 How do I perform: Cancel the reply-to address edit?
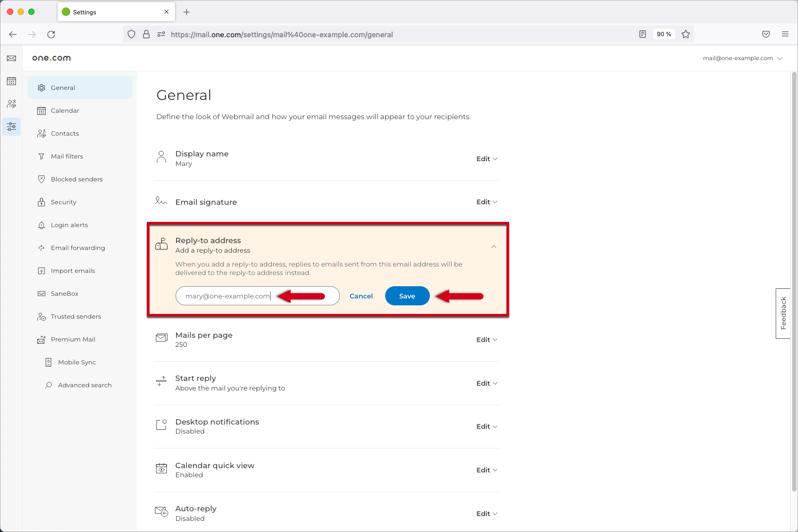(361, 296)
